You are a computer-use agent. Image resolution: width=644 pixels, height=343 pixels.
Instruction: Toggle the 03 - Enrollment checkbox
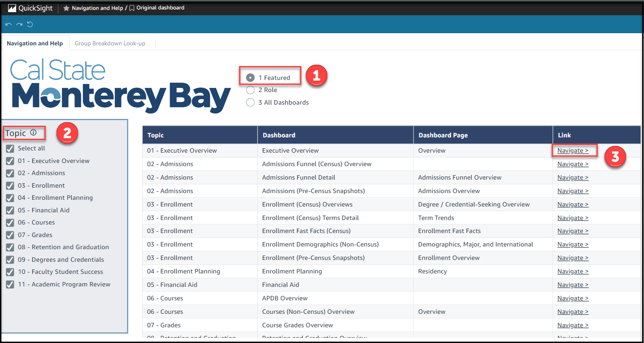[10, 185]
